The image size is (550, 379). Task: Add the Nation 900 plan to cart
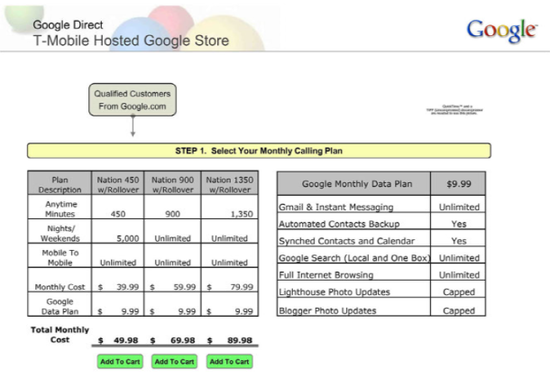pyautogui.click(x=174, y=361)
